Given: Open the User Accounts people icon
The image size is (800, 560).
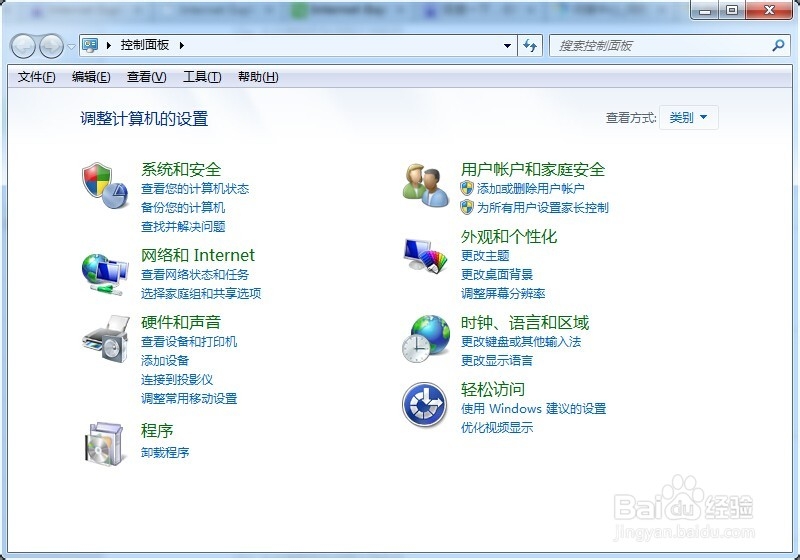Looking at the screenshot, I should pos(426,186).
